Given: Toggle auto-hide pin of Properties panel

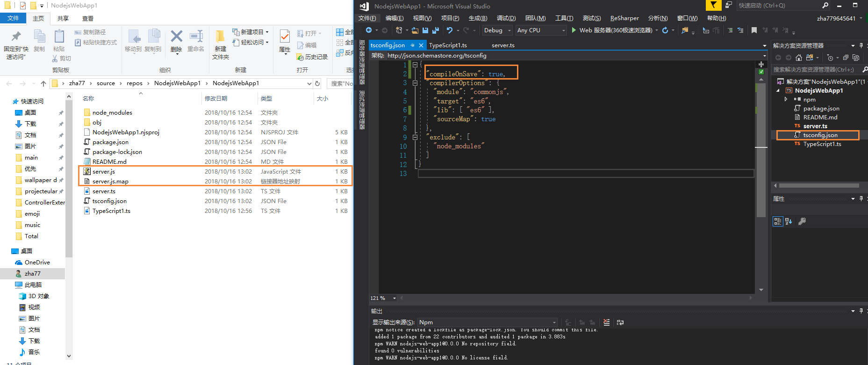Looking at the screenshot, I should point(861,198).
